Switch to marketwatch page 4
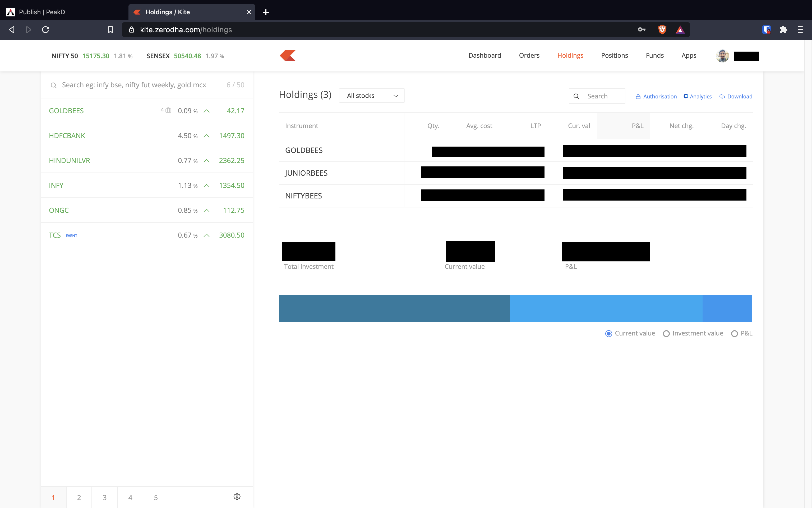This screenshot has width=812, height=508. tap(130, 497)
